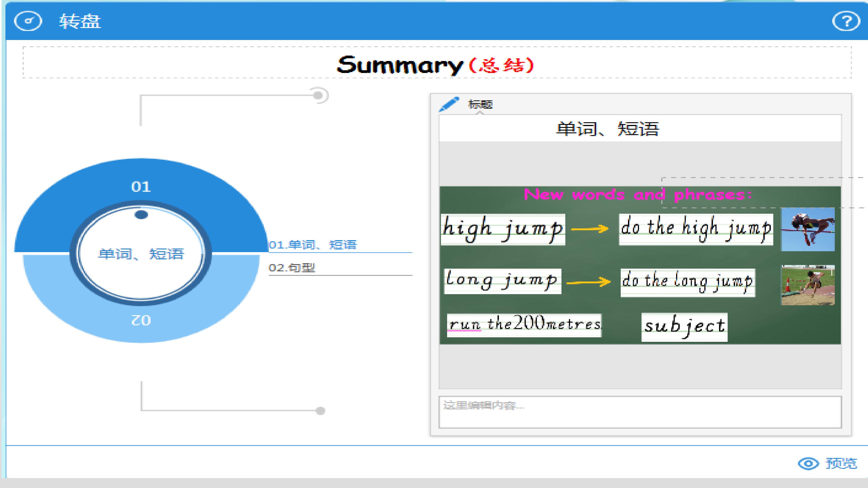
Task: Click the gray dot at bottom connector line
Action: [x=320, y=411]
